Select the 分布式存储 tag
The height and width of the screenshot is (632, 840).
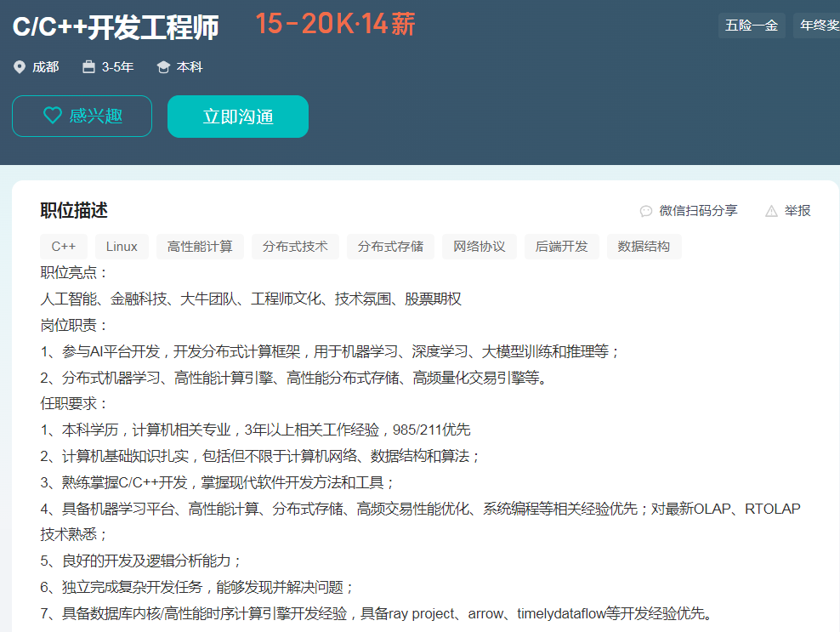(390, 247)
